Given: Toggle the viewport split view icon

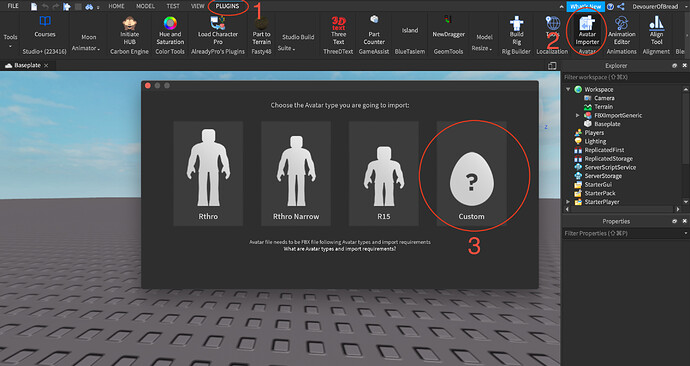Looking at the screenshot, I should (552, 66).
